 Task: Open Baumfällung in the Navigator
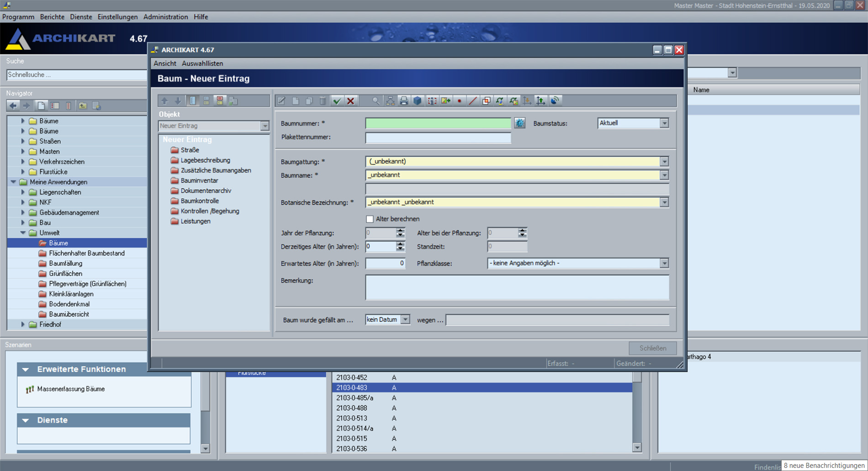[x=65, y=263]
